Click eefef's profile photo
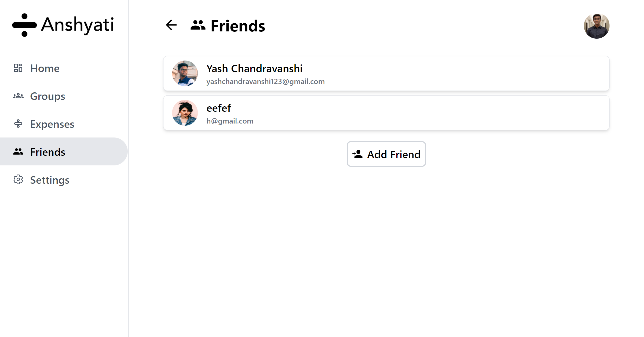The image size is (644, 337). click(x=185, y=113)
